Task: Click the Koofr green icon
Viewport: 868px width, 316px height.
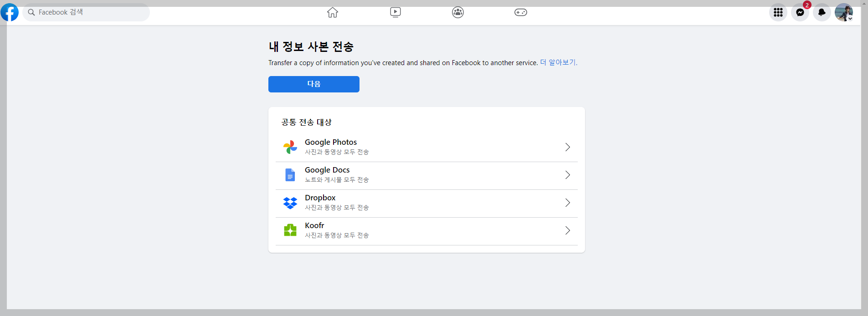Action: point(290,230)
